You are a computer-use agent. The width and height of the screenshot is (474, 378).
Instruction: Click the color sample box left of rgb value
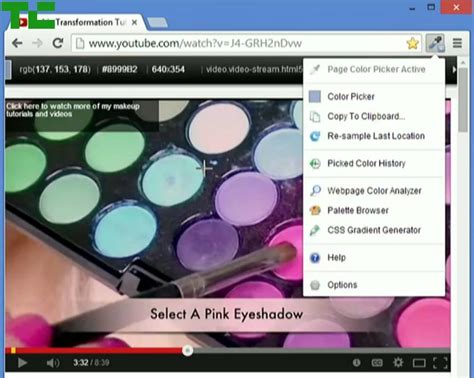pos(8,69)
